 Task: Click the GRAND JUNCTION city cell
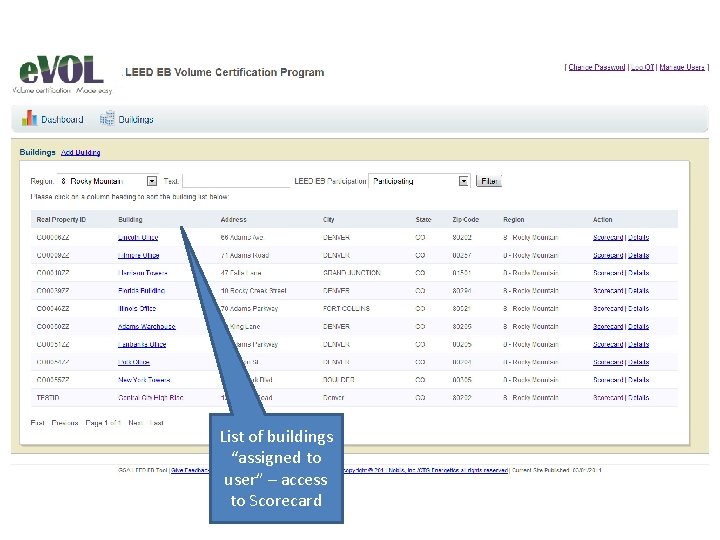(352, 273)
